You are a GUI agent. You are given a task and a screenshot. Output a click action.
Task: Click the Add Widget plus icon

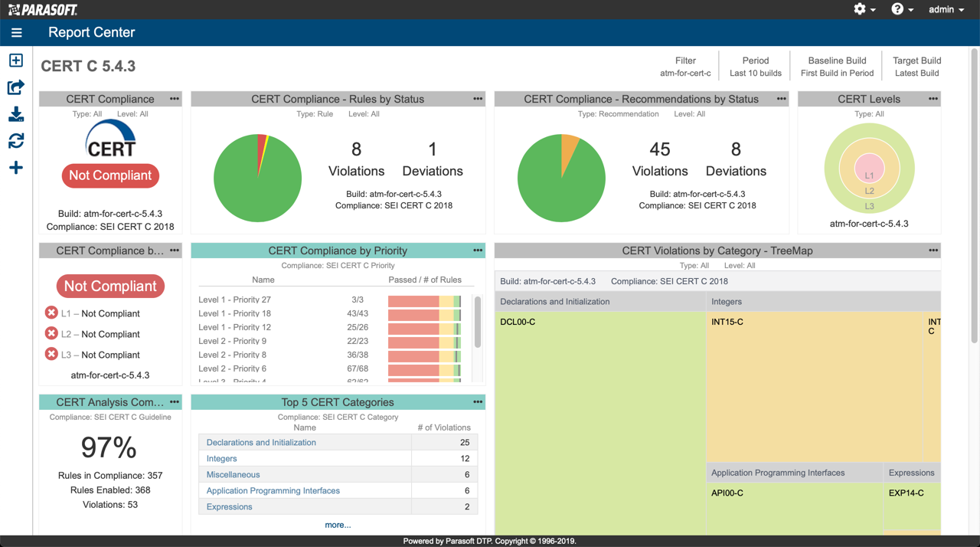point(16,168)
